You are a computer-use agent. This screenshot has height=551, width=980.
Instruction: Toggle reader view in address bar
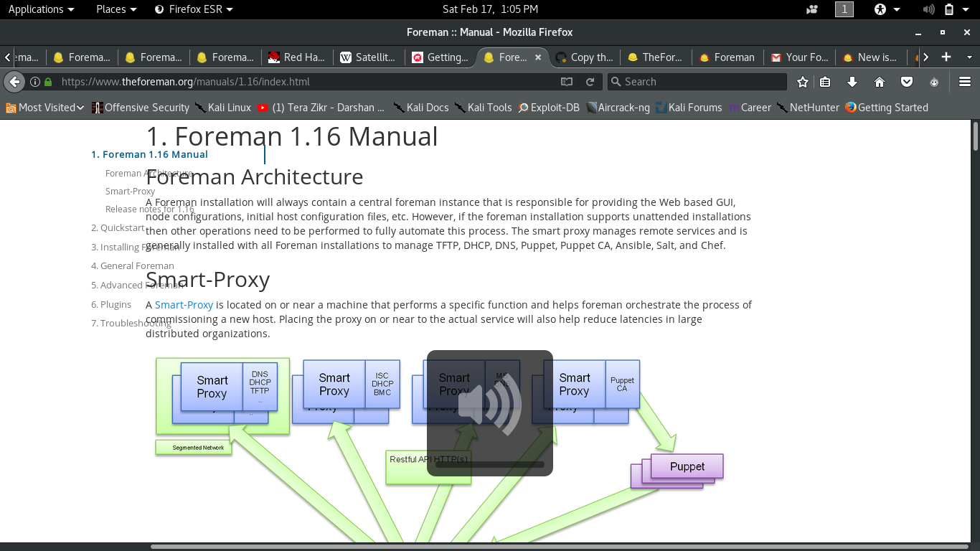point(567,82)
